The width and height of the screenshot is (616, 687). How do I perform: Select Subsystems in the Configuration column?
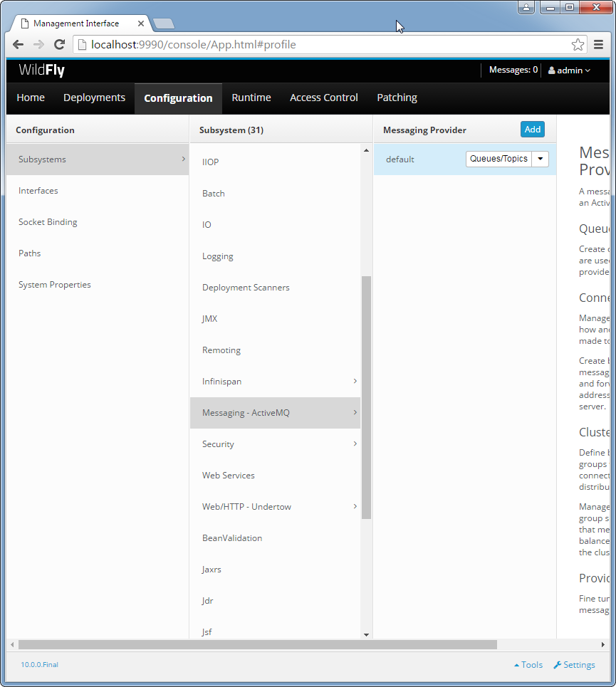[98, 159]
